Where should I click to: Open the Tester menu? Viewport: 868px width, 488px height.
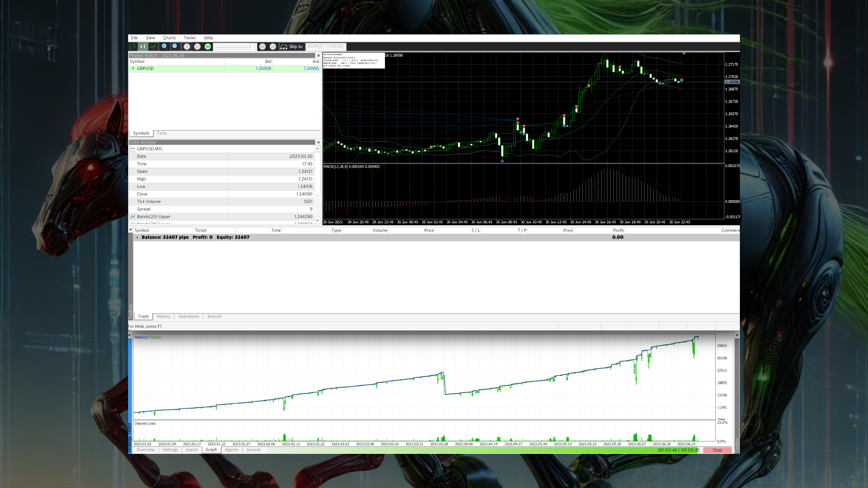190,37
